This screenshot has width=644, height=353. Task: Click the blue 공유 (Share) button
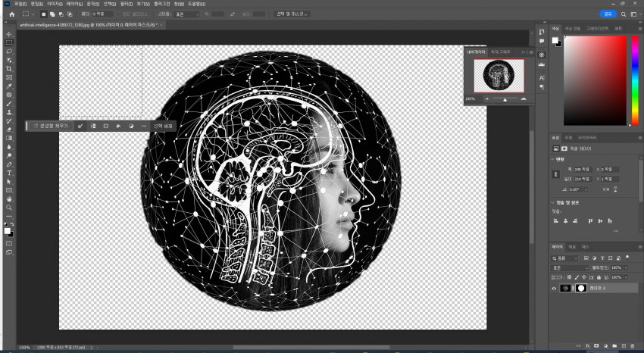607,14
